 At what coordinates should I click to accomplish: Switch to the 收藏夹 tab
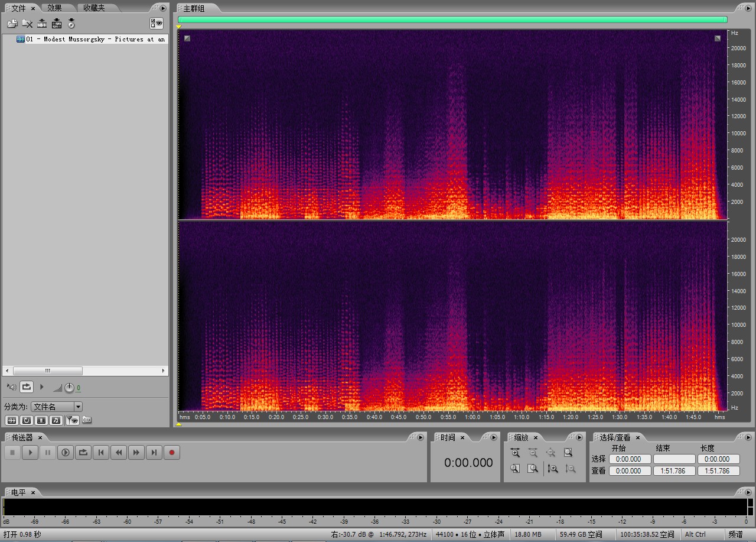point(94,8)
